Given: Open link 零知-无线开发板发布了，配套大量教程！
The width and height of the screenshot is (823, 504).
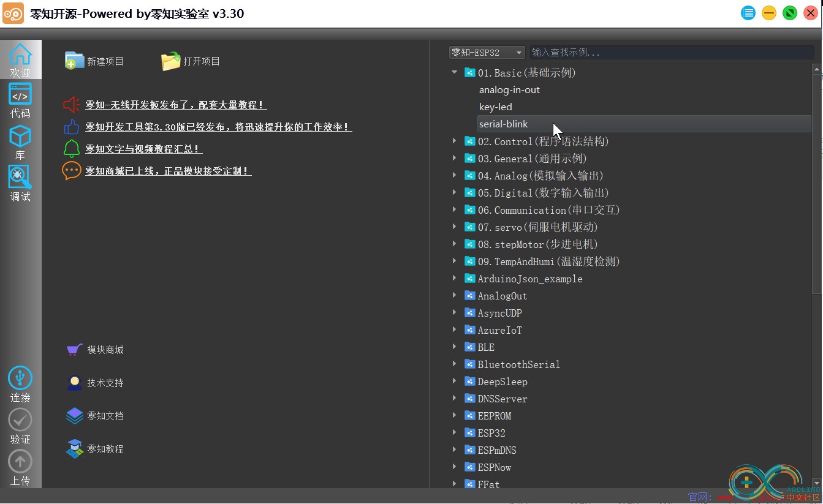Looking at the screenshot, I should 176,105.
